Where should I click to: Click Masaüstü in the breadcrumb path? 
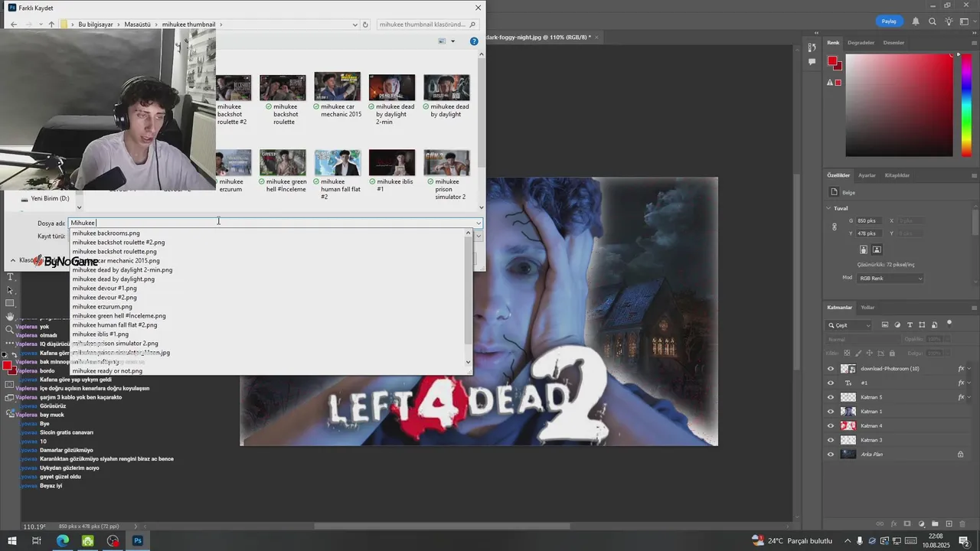138,24
